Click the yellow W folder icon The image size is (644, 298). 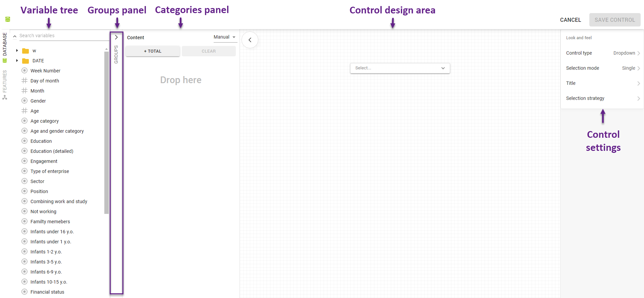26,51
